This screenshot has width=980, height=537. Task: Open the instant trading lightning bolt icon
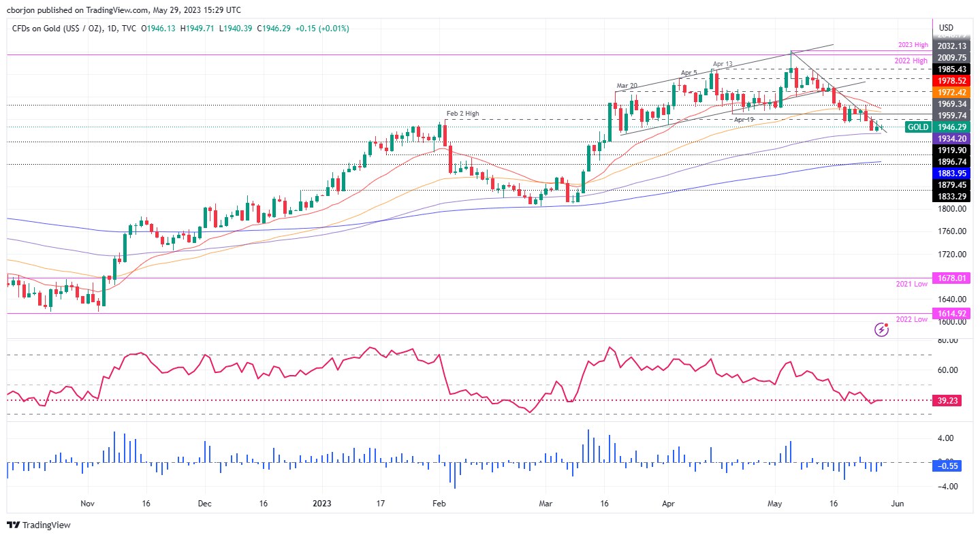(882, 329)
